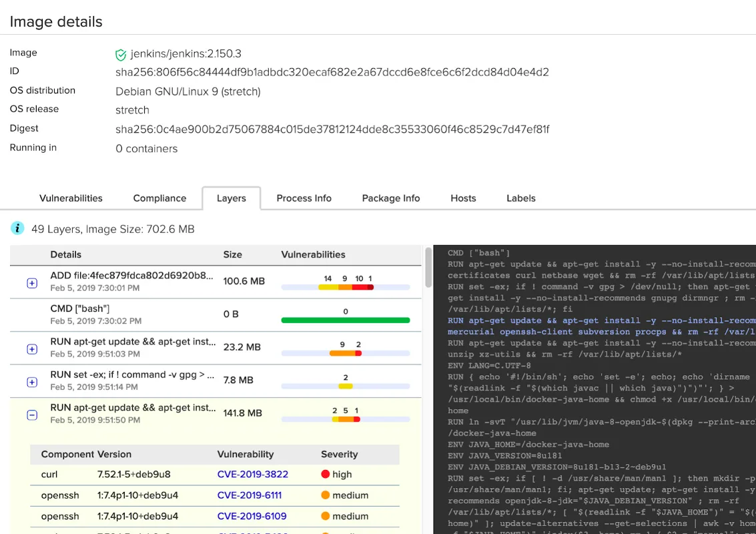Click the layers list vertical scrollbar

pos(428,267)
